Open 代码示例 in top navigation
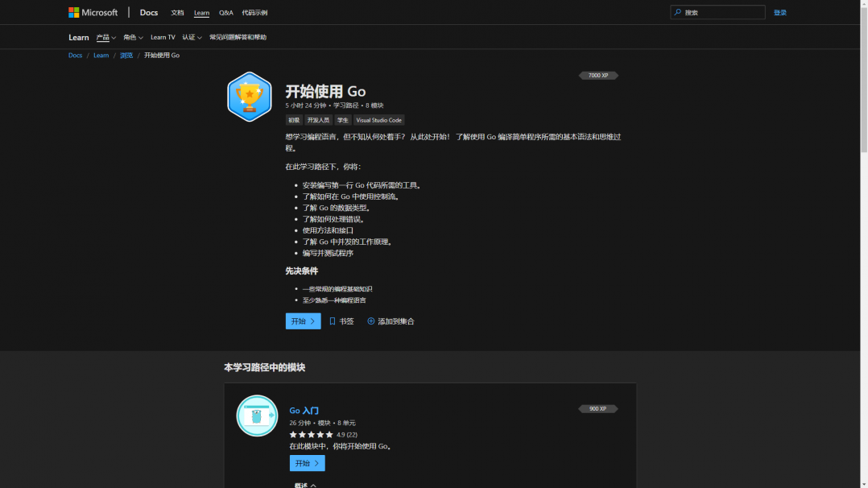Viewport: 868px width, 488px height. click(254, 13)
